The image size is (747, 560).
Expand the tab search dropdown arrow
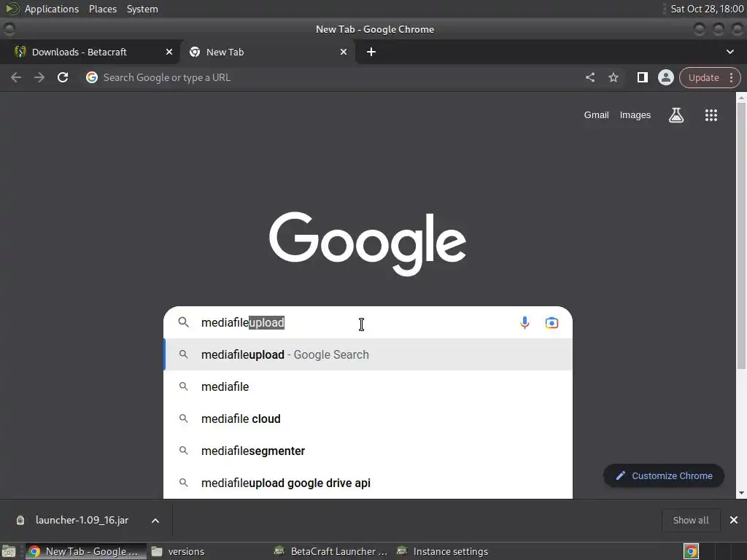pos(729,52)
